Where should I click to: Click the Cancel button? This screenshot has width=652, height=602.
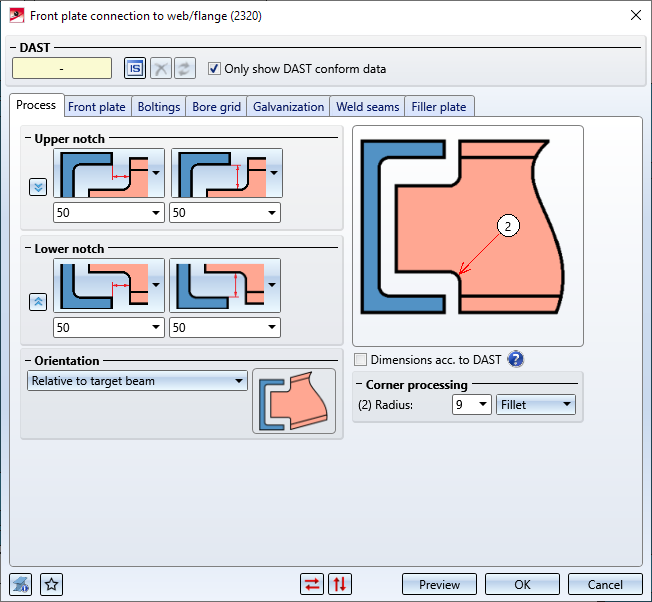click(x=605, y=584)
